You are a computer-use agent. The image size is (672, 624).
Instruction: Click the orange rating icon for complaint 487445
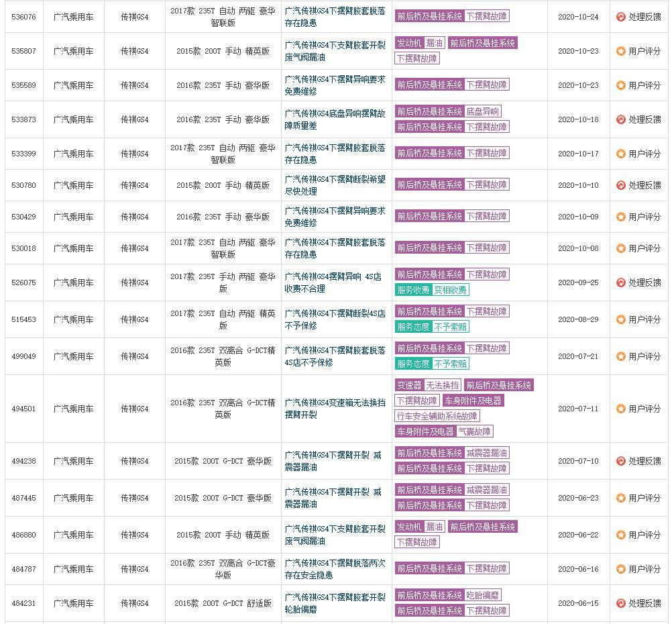point(620,498)
